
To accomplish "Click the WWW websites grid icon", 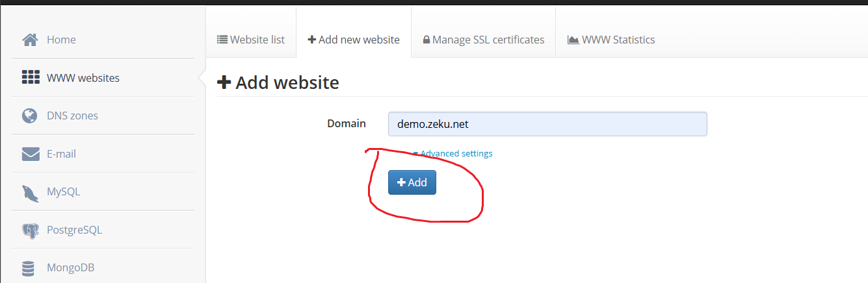I will pos(31,78).
